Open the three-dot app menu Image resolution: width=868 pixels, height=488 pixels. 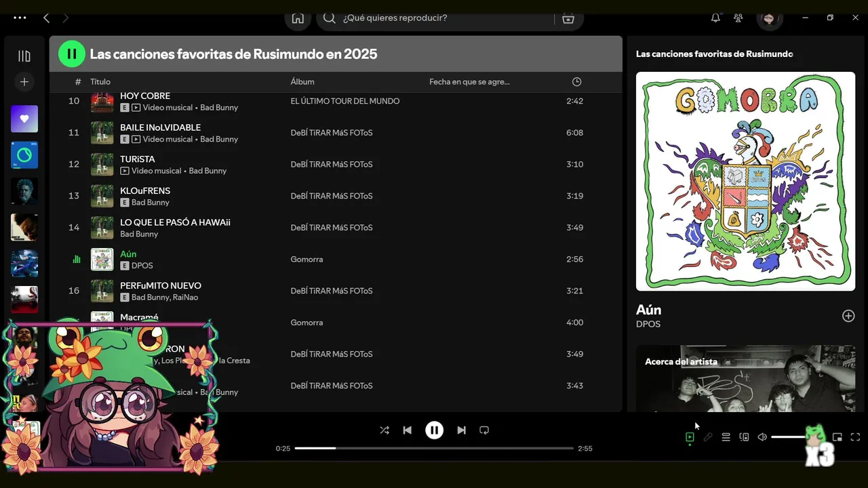(20, 18)
